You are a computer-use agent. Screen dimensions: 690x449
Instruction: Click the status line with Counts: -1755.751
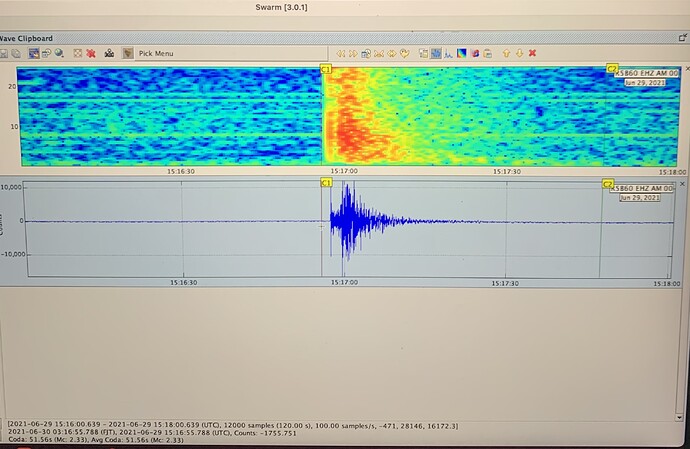tap(152, 433)
